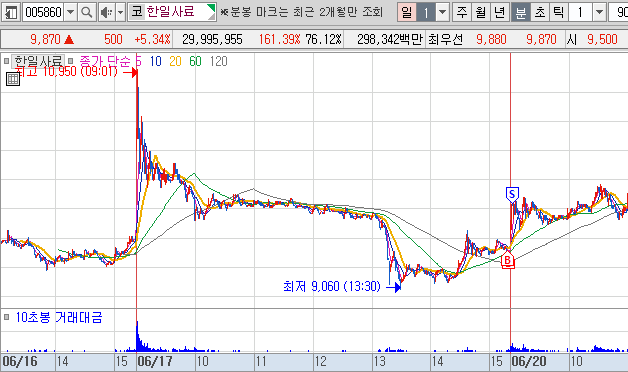Click trading value 298,342백만
This screenshot has width=628, height=372.
pos(390,39)
